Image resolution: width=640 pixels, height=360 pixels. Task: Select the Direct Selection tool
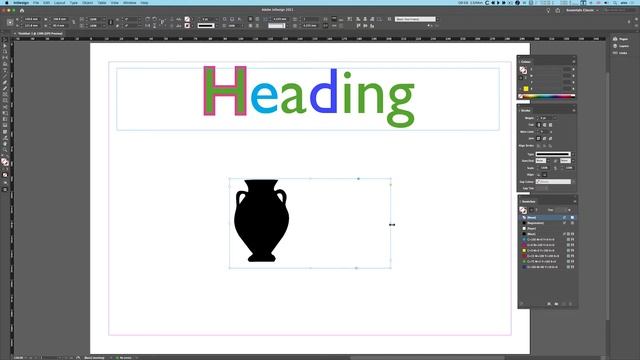click(5, 46)
